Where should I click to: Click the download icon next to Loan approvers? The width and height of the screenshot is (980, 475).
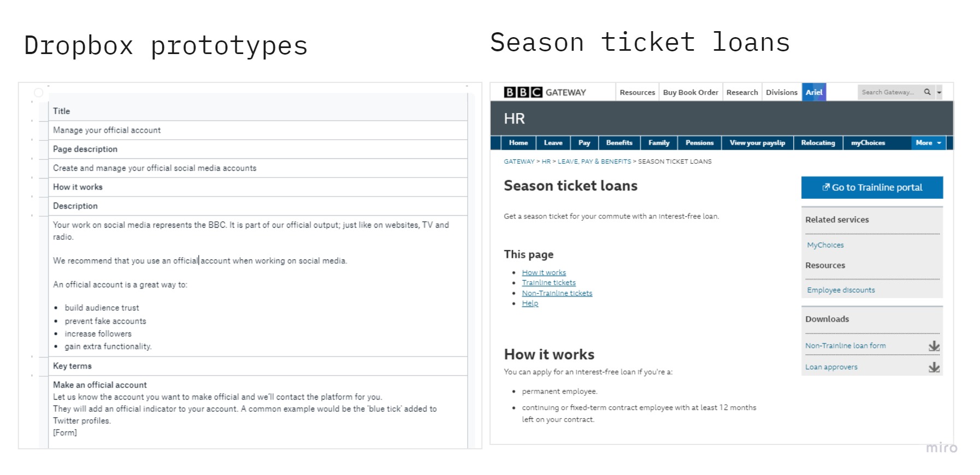point(934,367)
